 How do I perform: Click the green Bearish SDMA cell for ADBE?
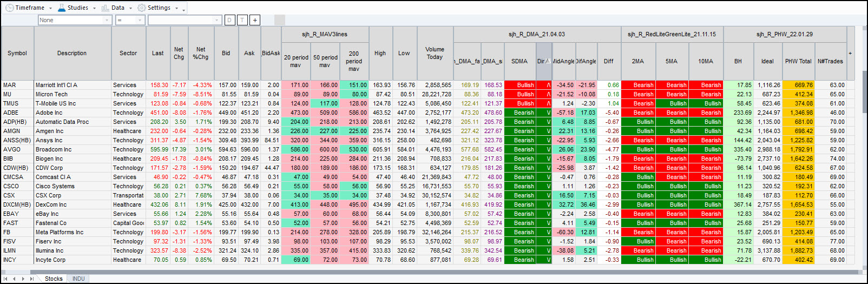point(520,113)
